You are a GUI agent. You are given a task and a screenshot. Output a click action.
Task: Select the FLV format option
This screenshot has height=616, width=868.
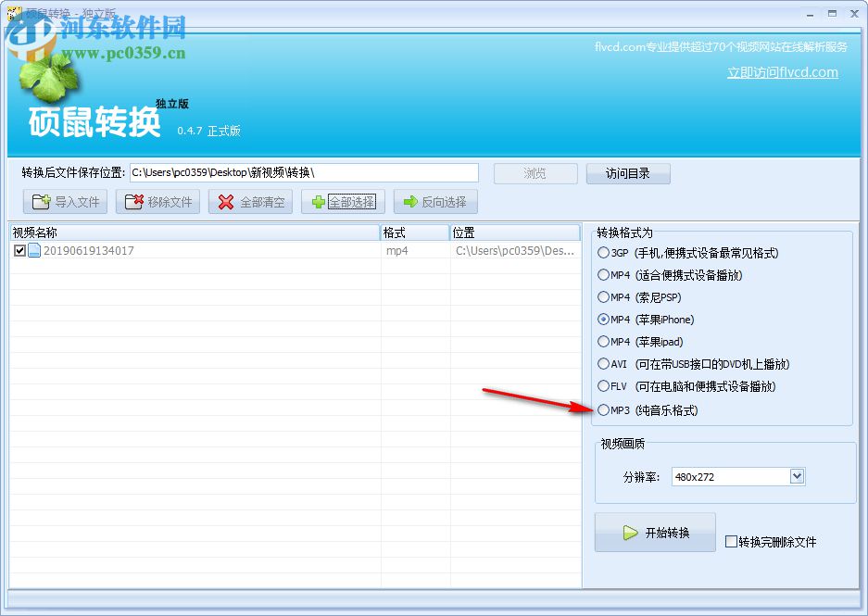coord(603,387)
